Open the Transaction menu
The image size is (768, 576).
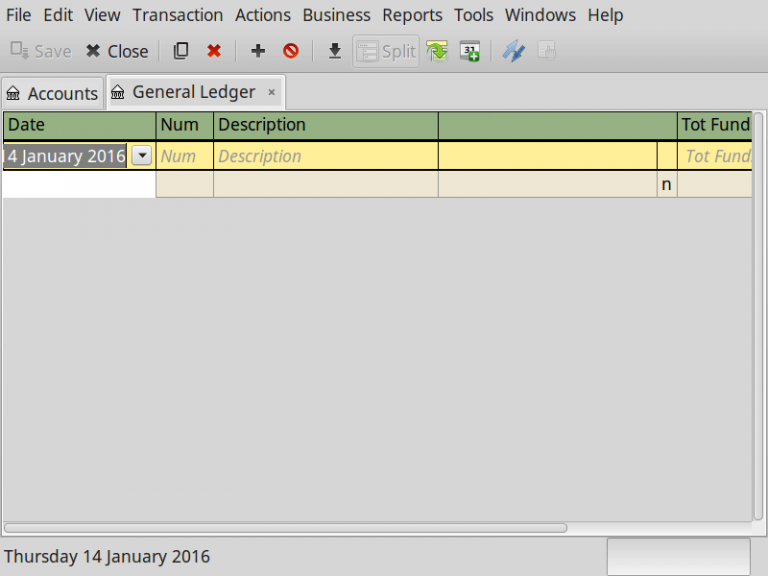[x=177, y=15]
